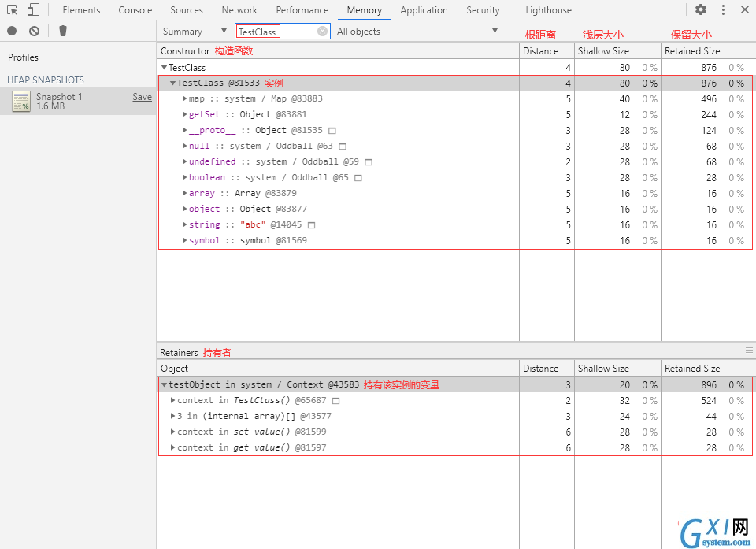Expand the undefined Oddball @59 row
This screenshot has width=756, height=549.
(x=184, y=161)
